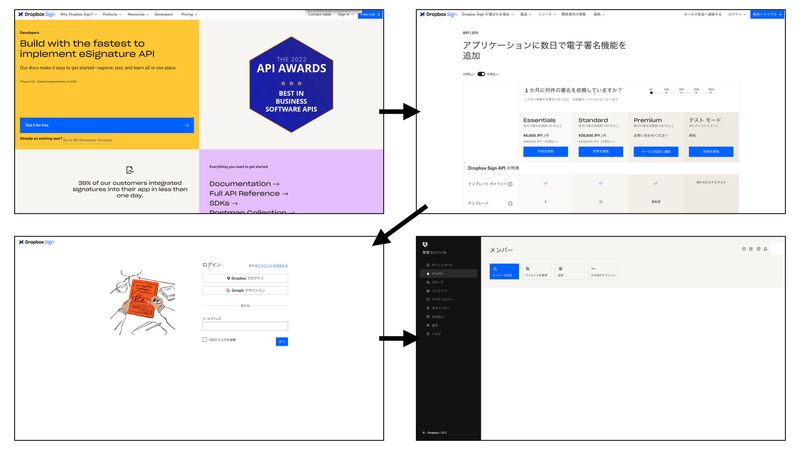The width and height of the screenshot is (800, 450).
Task: Check the remember-me checkbox on login page
Action: click(x=205, y=339)
